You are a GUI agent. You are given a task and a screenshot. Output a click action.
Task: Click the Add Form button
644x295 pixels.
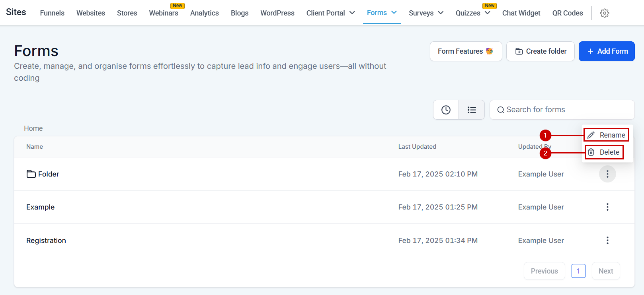(x=606, y=51)
